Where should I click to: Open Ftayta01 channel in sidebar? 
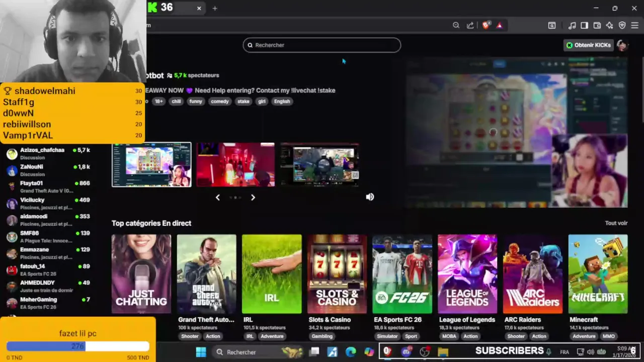click(48, 187)
